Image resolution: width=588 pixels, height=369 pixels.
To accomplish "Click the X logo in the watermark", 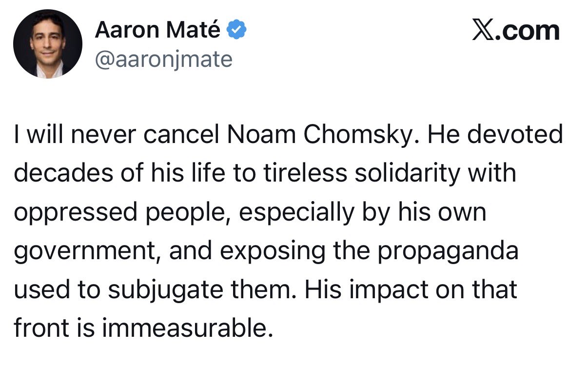I will tap(484, 31).
